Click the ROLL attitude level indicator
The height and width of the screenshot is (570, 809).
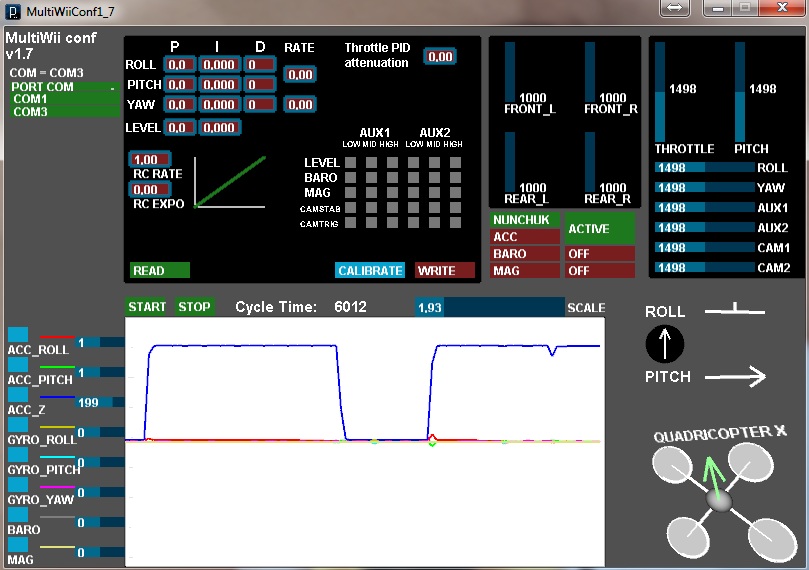[735, 310]
